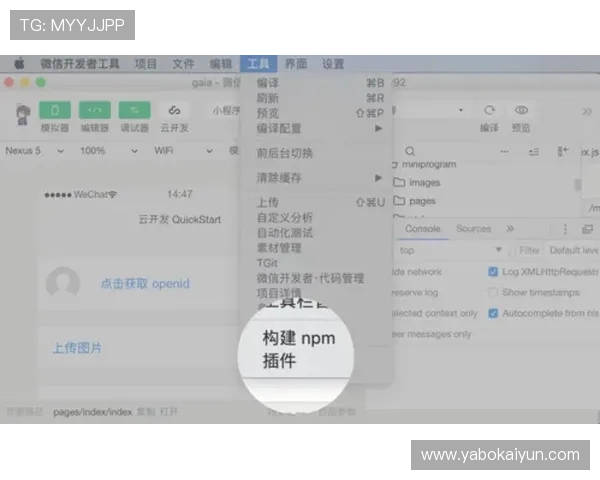Screen dimensions: 600x480
Task: Focus the console Filter field
Action: pos(529,250)
